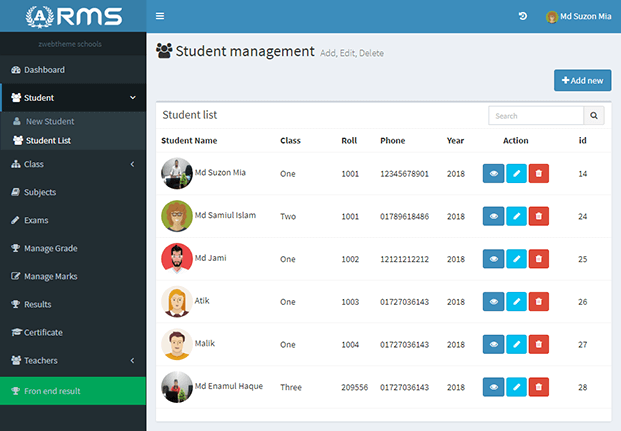Click Atik's avatar image
The width and height of the screenshot is (621, 431).
pos(177,301)
